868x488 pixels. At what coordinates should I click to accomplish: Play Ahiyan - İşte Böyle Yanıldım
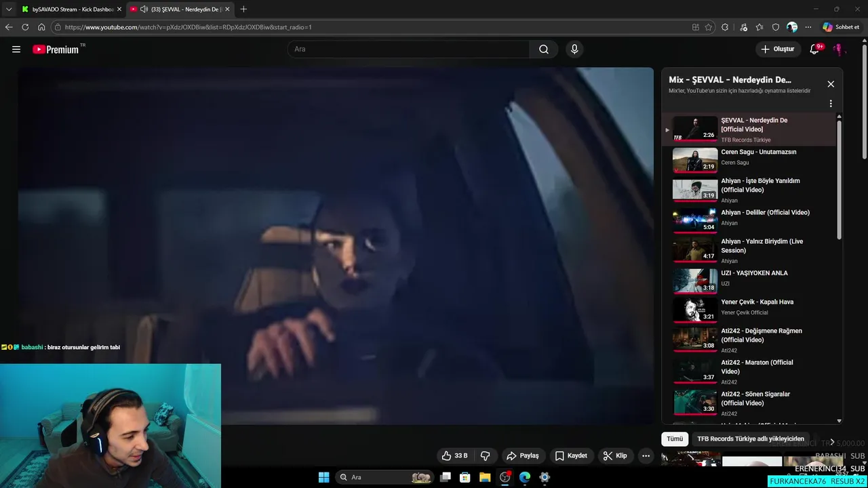(749, 190)
